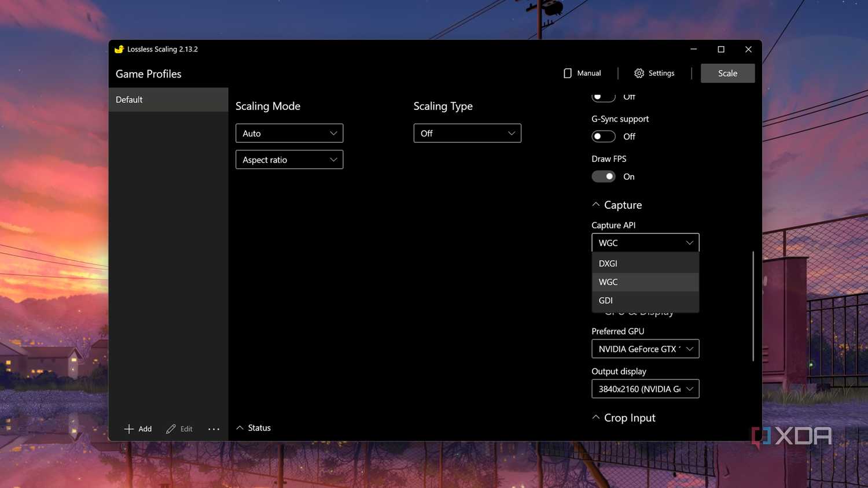This screenshot has width=868, height=488.
Task: Click the Capture API WGC combo box
Action: (x=645, y=243)
